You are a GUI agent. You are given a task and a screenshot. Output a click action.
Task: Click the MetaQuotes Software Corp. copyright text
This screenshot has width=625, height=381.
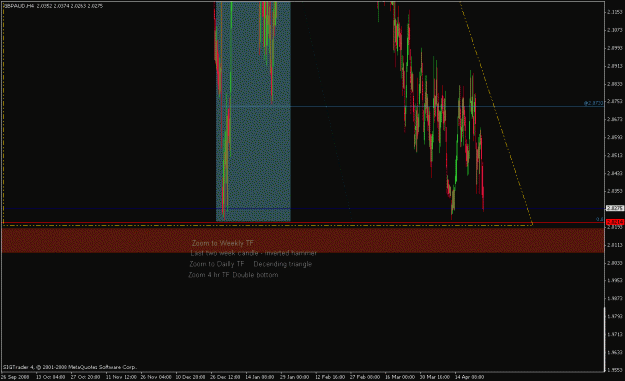pyautogui.click(x=70, y=367)
